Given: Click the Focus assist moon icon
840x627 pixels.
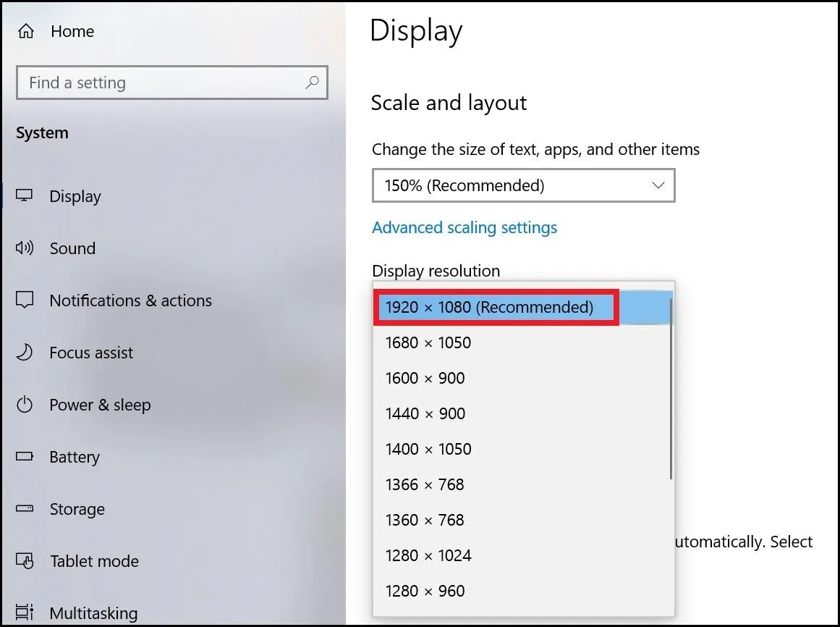Looking at the screenshot, I should tap(25, 353).
